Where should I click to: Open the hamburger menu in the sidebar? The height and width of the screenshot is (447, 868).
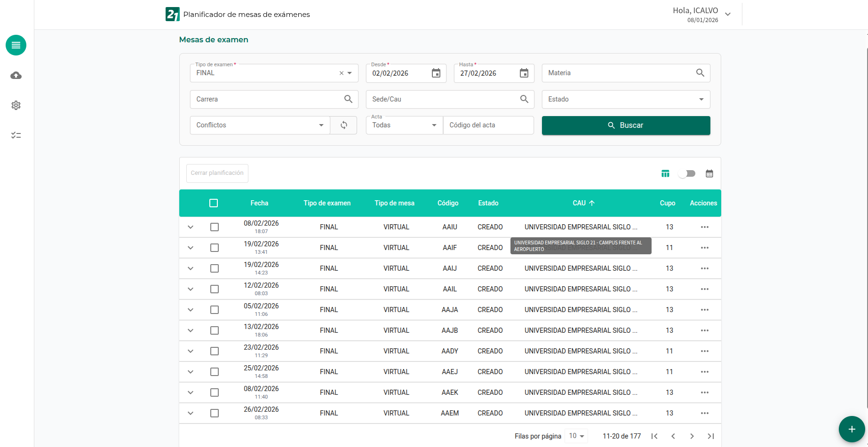click(16, 45)
